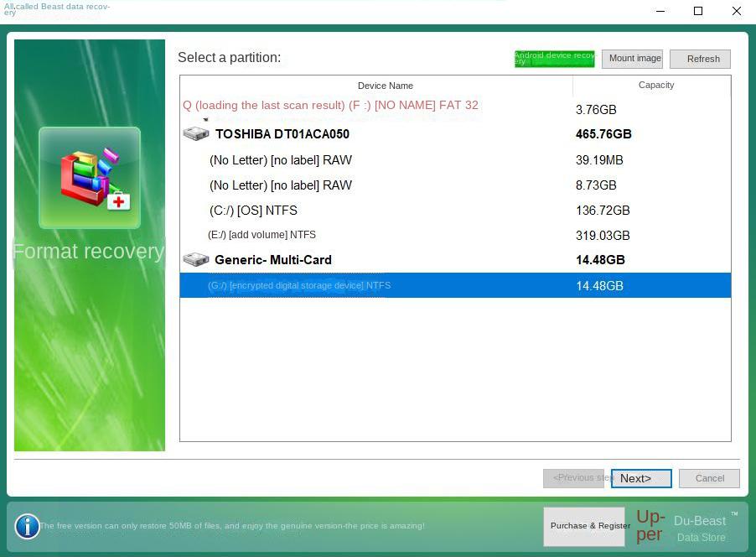
Task: Open Purchase & Register
Action: [589, 525]
